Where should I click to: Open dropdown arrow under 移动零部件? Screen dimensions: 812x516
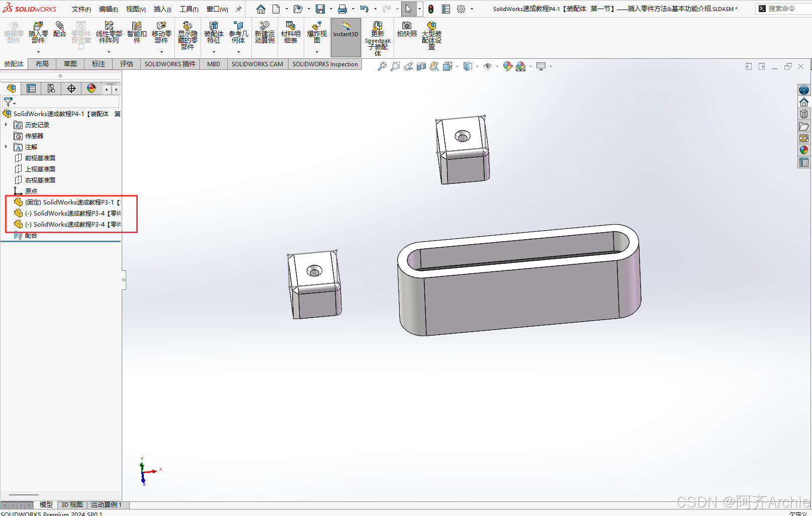point(161,52)
